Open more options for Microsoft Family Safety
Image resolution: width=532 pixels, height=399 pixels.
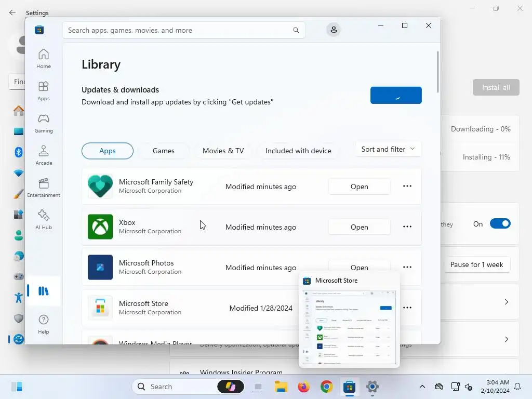[407, 187]
